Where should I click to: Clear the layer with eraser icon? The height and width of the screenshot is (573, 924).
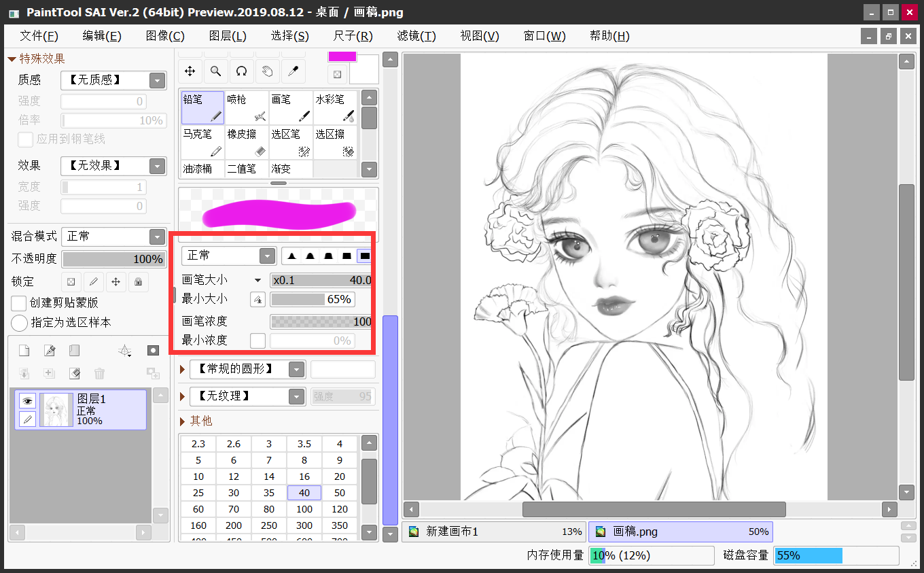pos(75,373)
